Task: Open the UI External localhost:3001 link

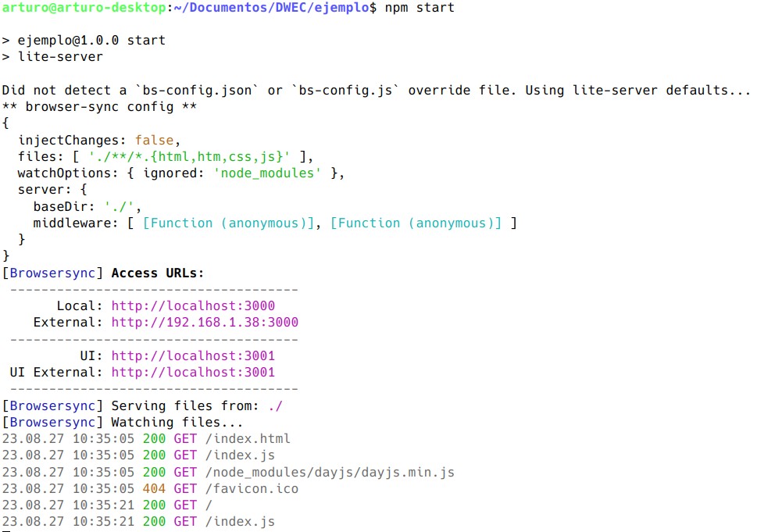Action: point(193,372)
